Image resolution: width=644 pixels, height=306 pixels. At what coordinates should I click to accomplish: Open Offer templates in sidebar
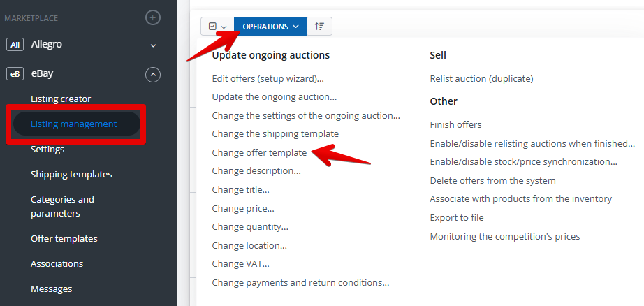click(x=64, y=239)
